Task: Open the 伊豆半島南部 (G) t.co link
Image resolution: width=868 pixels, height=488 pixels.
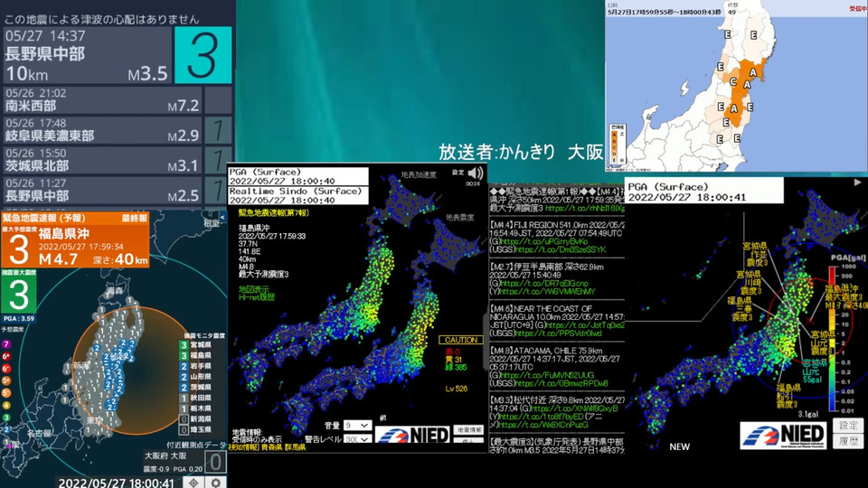Action: click(x=544, y=283)
